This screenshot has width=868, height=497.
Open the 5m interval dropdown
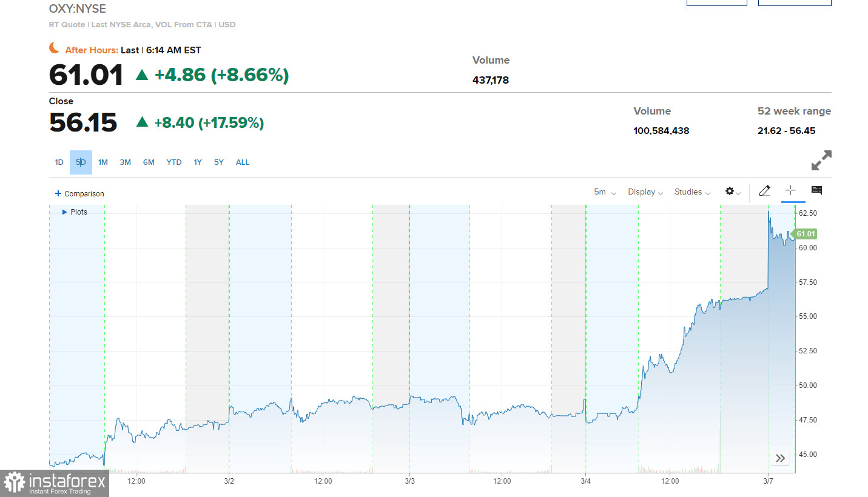click(605, 192)
